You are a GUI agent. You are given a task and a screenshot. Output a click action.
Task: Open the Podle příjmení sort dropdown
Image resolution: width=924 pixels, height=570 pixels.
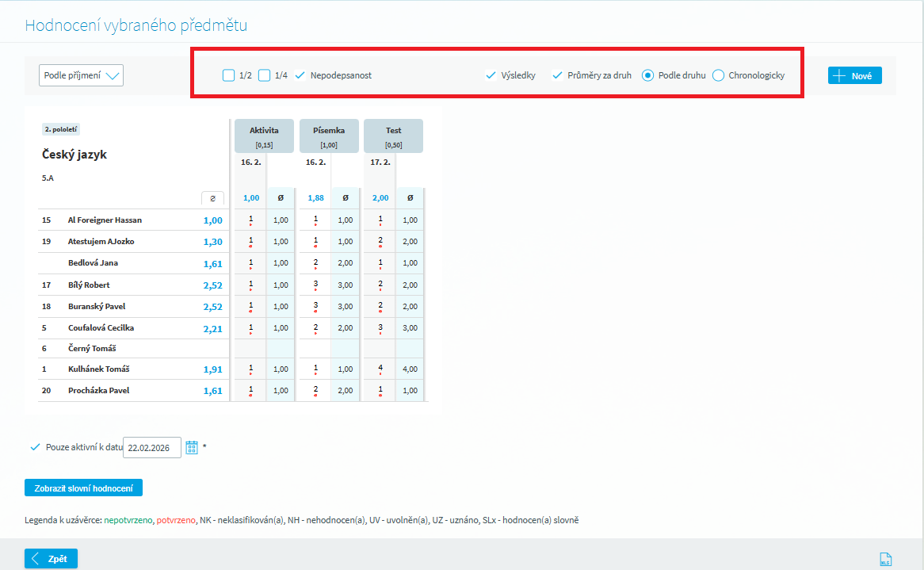(x=81, y=75)
